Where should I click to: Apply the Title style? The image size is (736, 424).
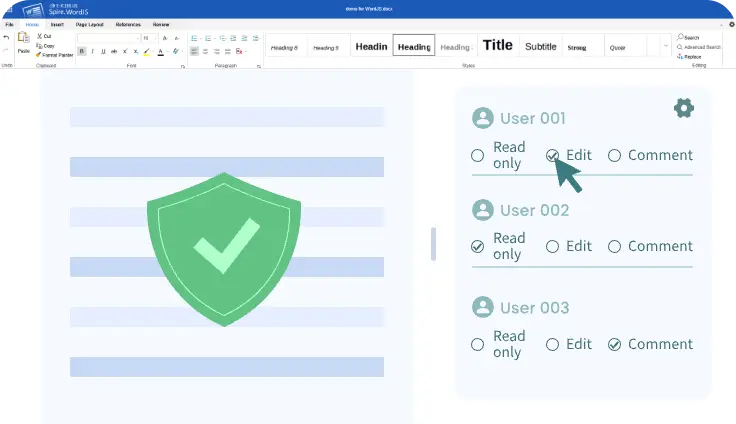[497, 45]
